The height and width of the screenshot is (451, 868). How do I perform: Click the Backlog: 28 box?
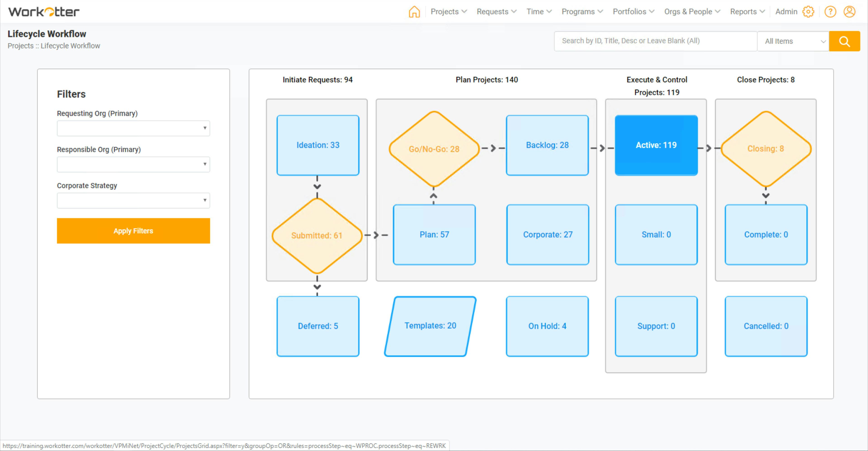coord(547,145)
